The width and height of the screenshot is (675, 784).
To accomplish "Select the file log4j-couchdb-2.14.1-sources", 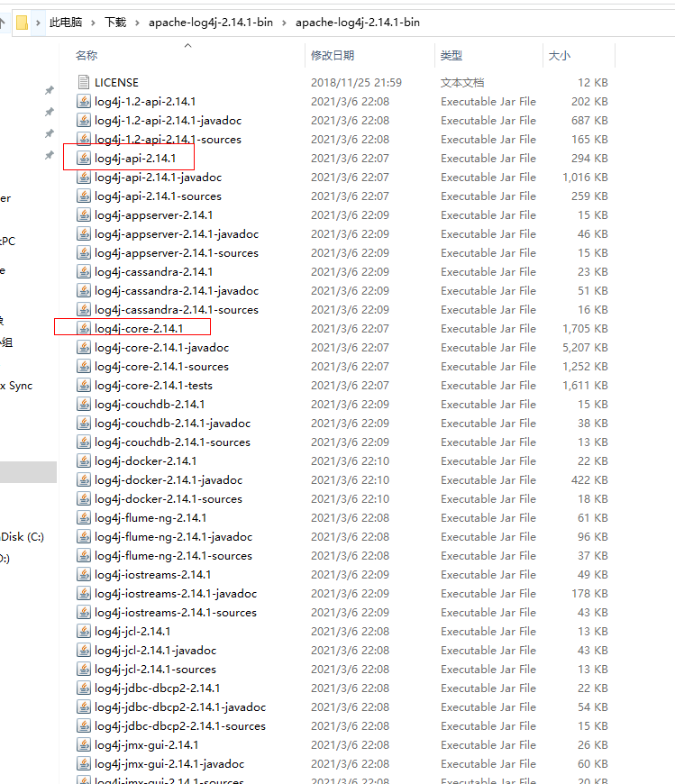I will coord(172,442).
